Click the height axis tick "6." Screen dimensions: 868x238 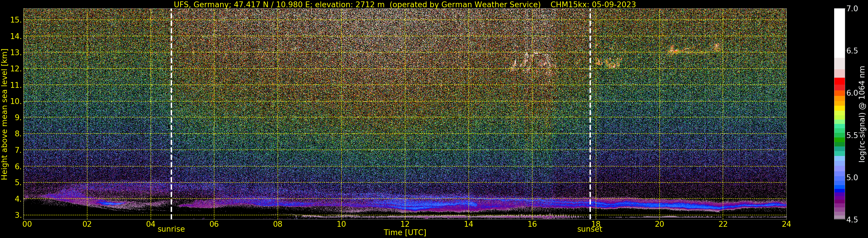click(x=18, y=166)
